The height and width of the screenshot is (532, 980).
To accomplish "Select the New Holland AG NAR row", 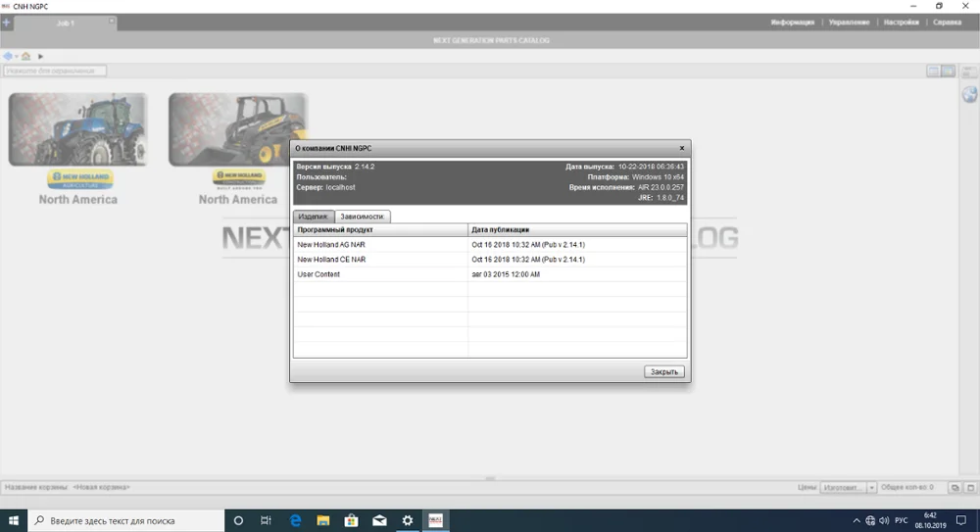I will click(x=490, y=244).
